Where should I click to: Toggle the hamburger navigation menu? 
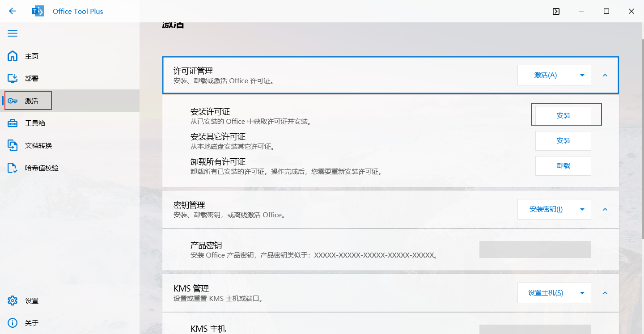pos(13,34)
